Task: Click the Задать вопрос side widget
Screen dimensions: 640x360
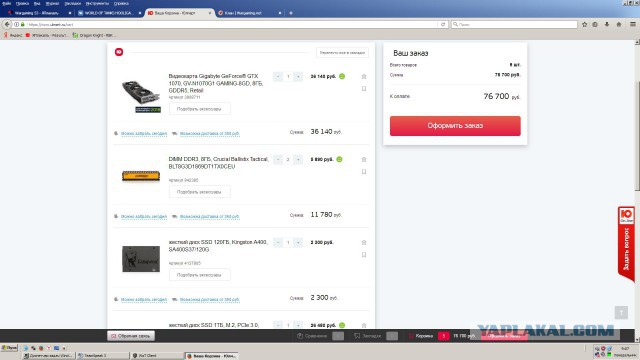Action: tap(626, 244)
